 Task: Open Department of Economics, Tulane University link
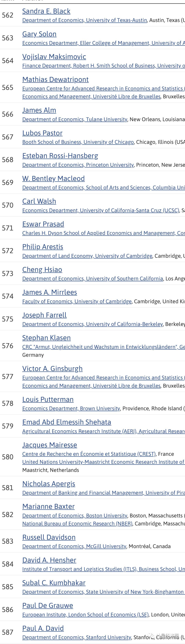click(75, 120)
